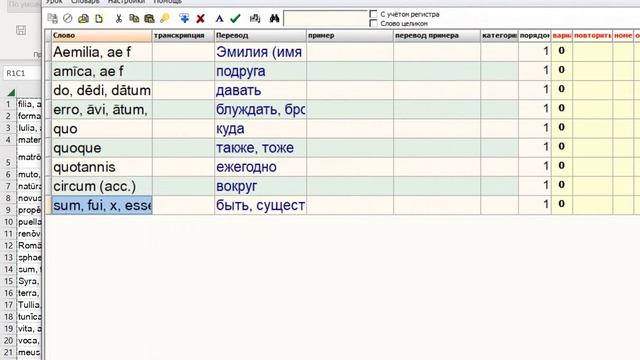Viewport: 640px width, 360px height.
Task: Enable the 'Слово целиком' checkbox
Action: (373, 23)
